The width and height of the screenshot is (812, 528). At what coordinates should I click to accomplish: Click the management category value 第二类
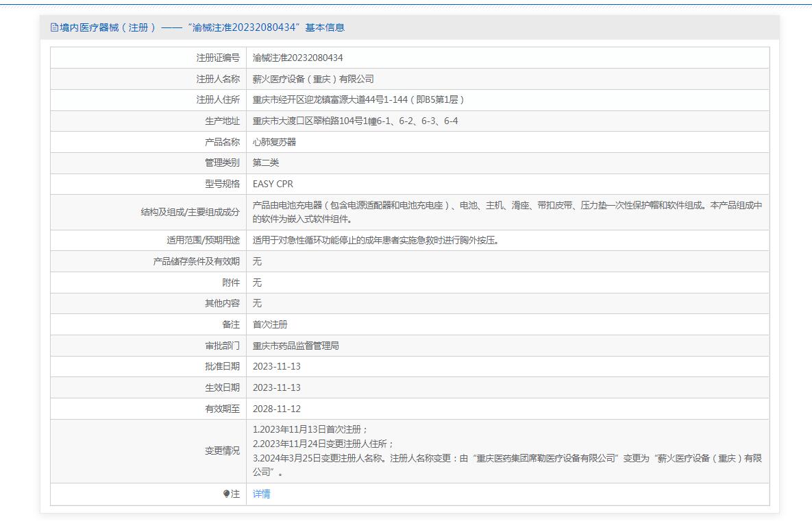pyautogui.click(x=266, y=163)
